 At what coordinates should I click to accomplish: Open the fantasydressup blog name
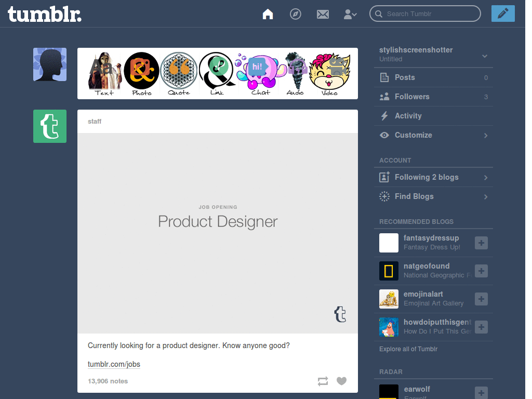click(431, 238)
